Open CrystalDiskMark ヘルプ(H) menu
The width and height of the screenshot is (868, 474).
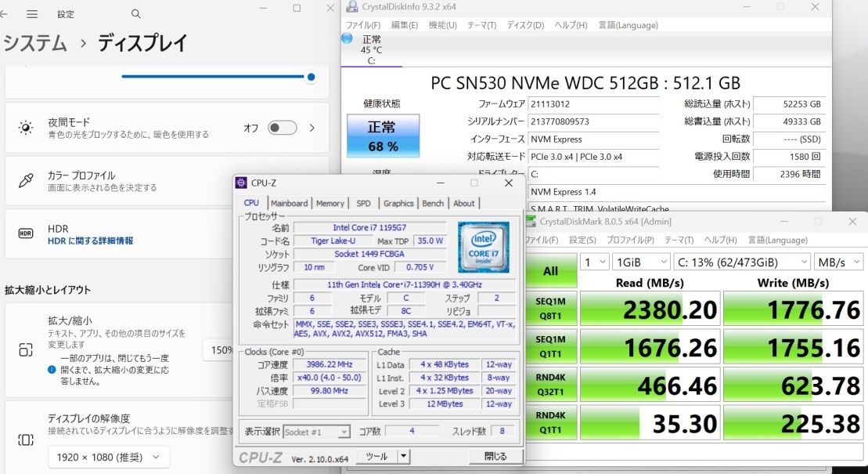720,240
